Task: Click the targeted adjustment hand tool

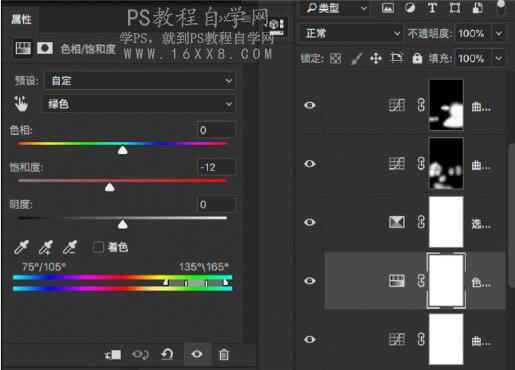Action: [21, 104]
